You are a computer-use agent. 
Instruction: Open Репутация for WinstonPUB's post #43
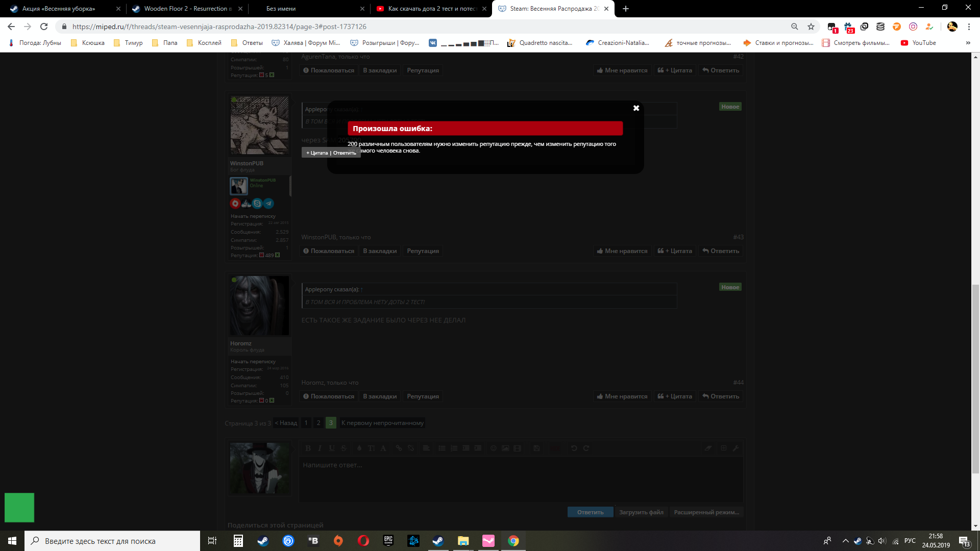click(x=423, y=251)
